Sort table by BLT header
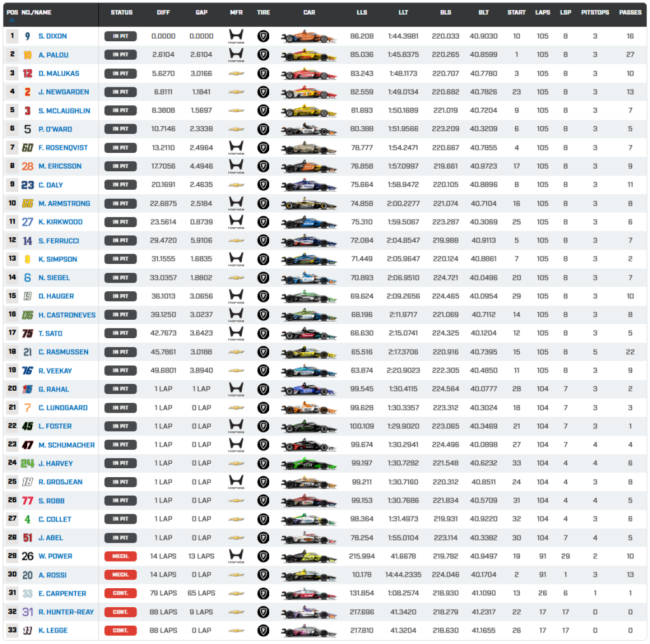Viewport: 650px width, 644px height. click(484, 13)
